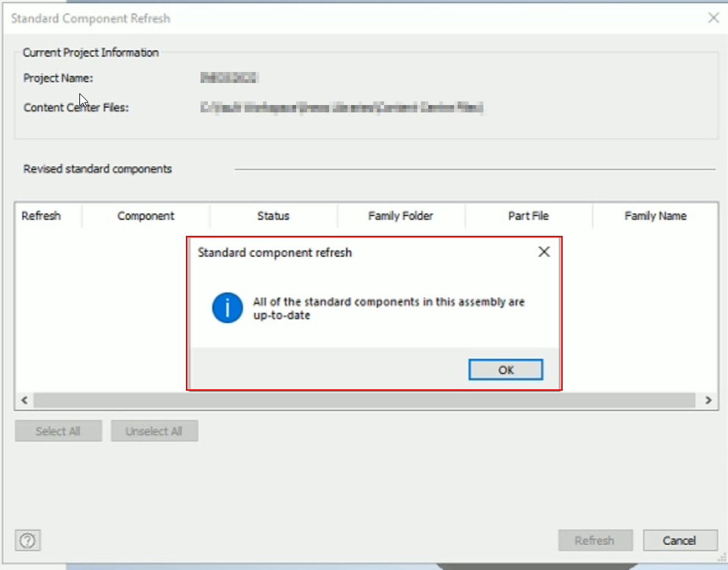Click the help question mark icon

27,540
